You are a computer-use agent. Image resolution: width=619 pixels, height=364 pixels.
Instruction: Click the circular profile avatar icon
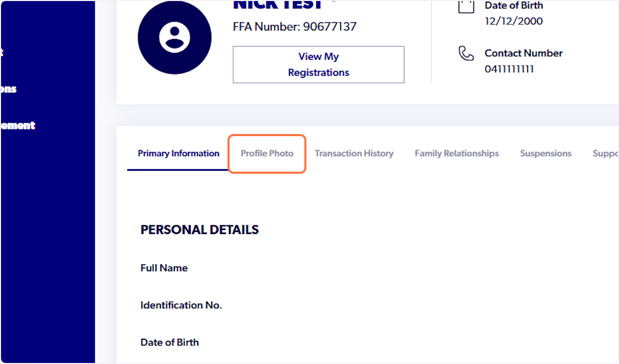174,37
